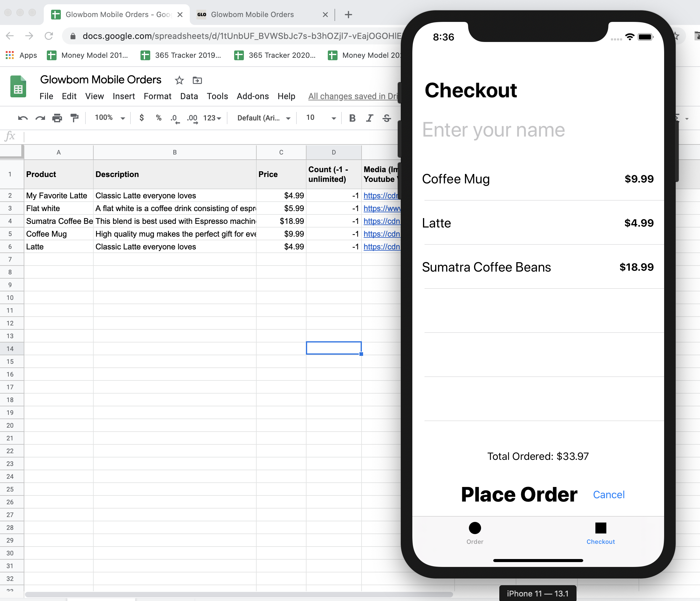Click the Cancel link in Checkout

[x=608, y=495]
